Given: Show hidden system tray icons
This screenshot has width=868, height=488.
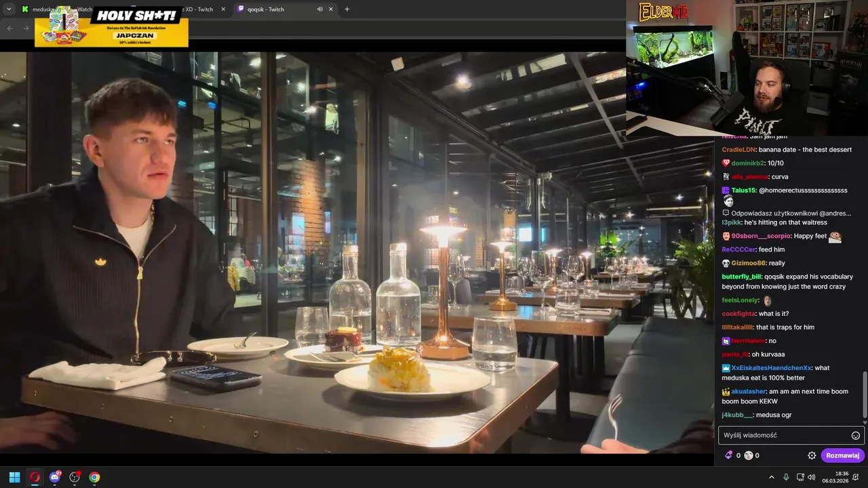Looking at the screenshot, I should 771,477.
